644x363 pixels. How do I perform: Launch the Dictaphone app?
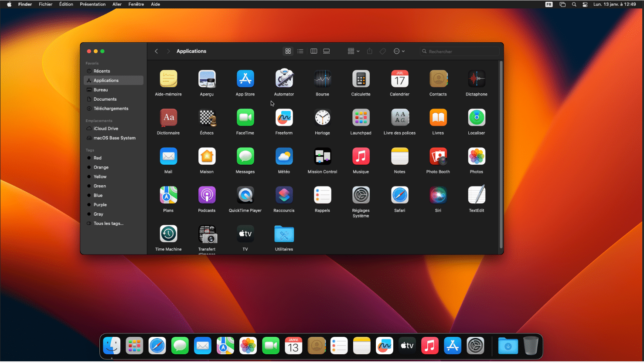tap(476, 79)
